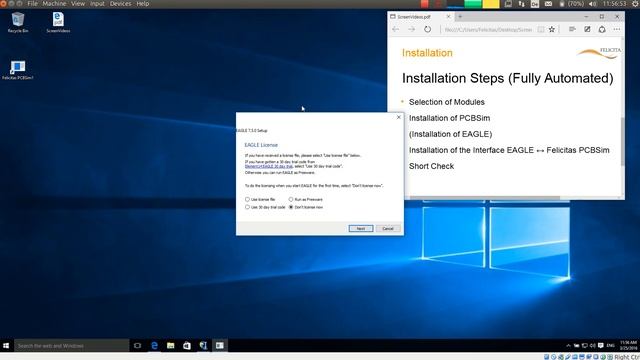Image resolution: width=640 pixels, height=360 pixels.
Task: Open the VirtualBox Input menu
Action: (97, 4)
